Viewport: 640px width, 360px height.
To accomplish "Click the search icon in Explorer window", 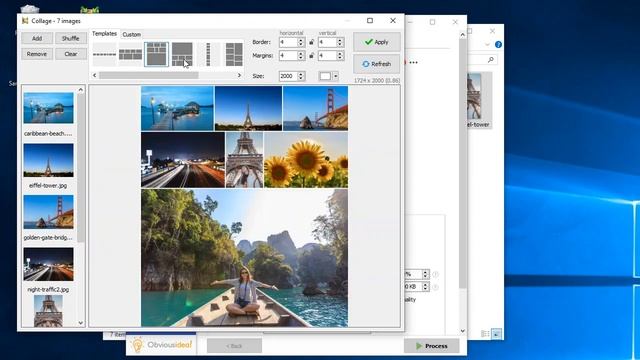I will click(x=491, y=60).
